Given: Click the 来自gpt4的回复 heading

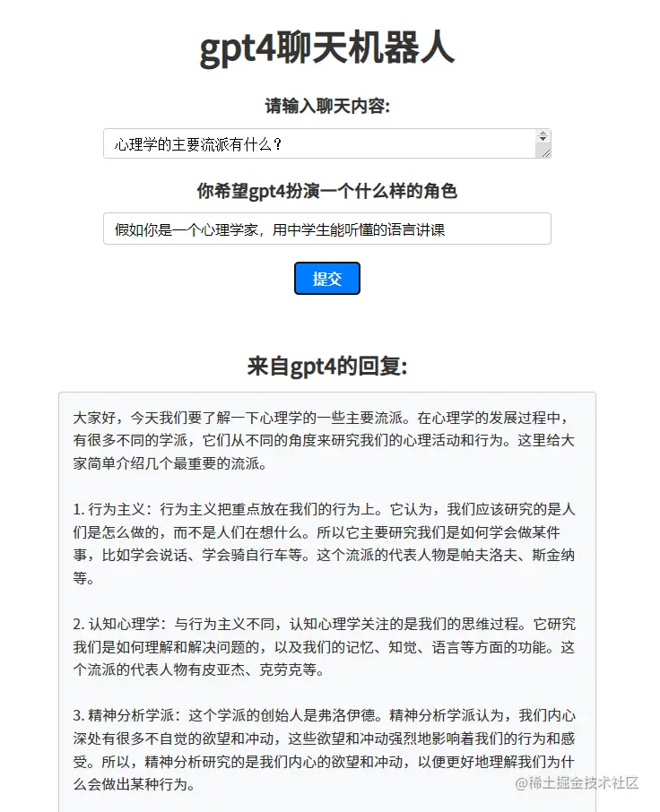Looking at the screenshot, I should (327, 367).
